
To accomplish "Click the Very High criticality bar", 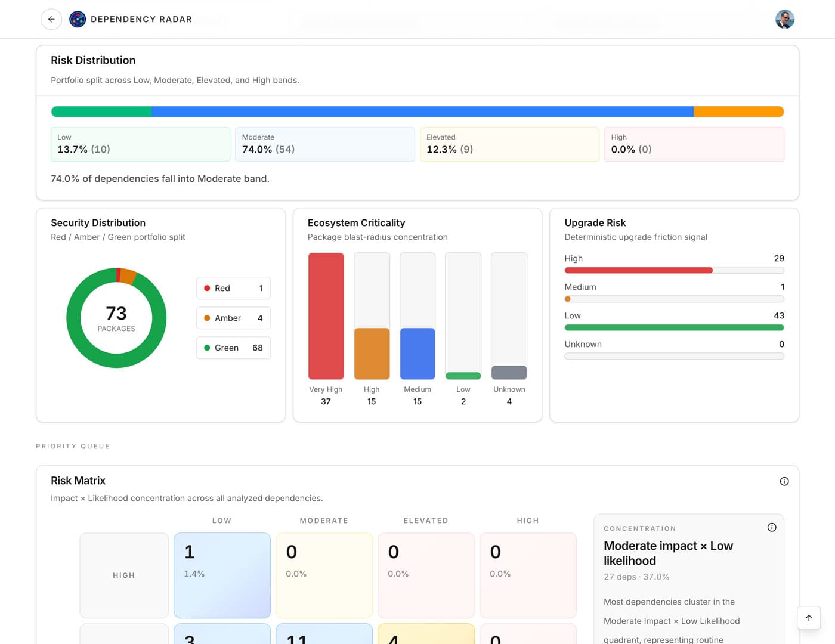I will point(326,316).
